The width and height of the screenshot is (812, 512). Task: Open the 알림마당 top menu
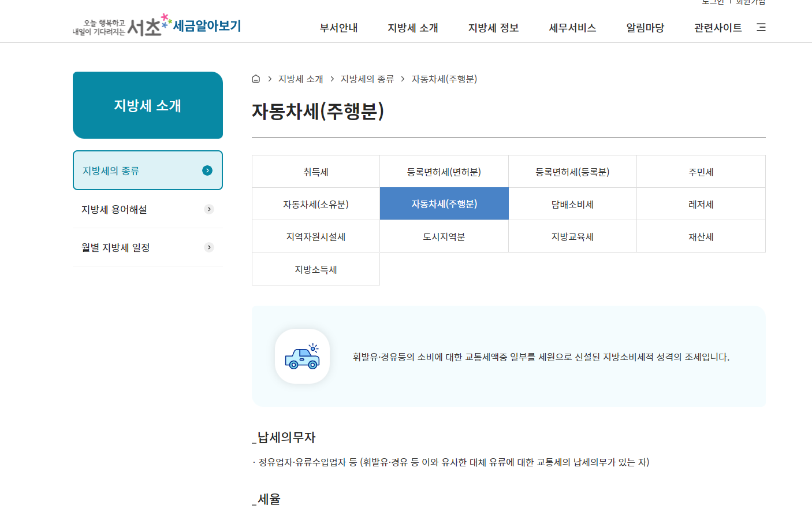pos(646,28)
